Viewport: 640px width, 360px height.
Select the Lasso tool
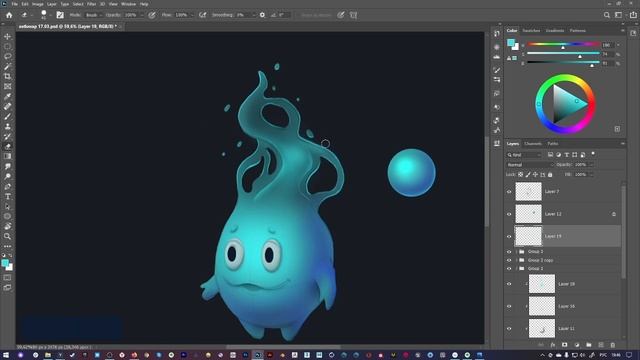point(7,56)
